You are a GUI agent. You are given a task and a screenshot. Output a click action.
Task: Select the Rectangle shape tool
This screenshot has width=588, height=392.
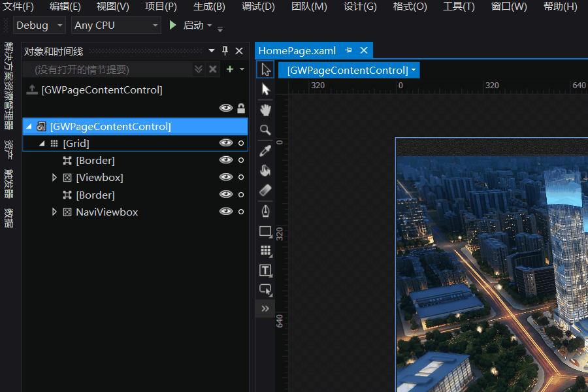(x=265, y=231)
